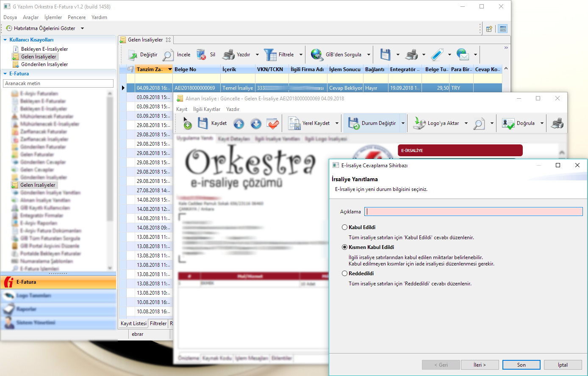Screen dimensions: 588x376
Task: Select the Kısmen Kabul Edildi option
Action: [345, 247]
